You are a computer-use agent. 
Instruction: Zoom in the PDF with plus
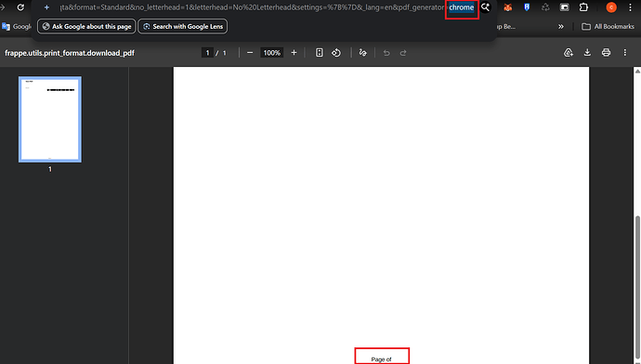pos(294,53)
